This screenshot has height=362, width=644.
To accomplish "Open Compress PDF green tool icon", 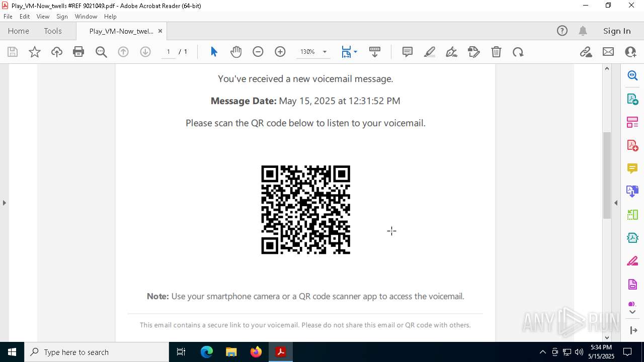I will (632, 238).
